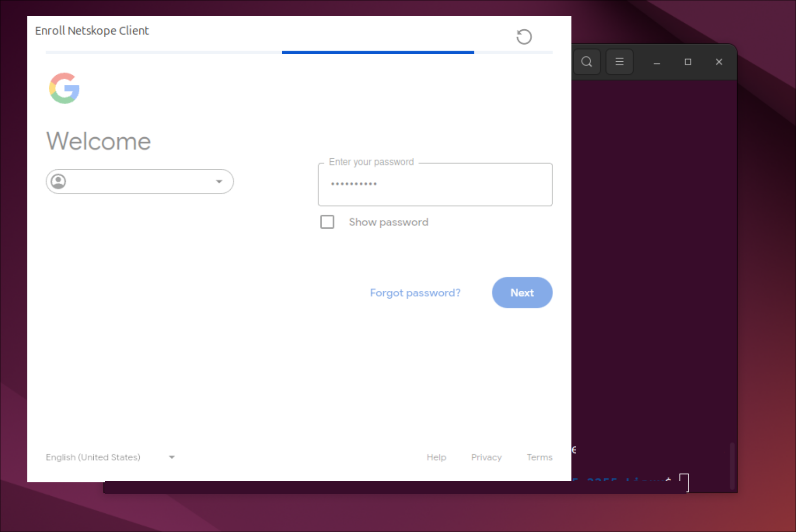Focus the Enter your password field
Screen dimensions: 796x532
click(435, 185)
